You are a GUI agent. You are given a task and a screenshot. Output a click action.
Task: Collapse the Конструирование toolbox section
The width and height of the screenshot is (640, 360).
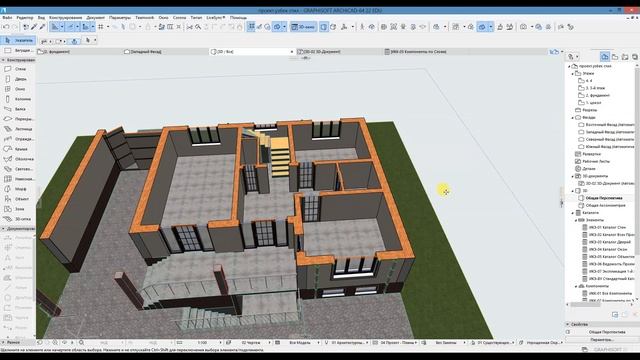click(x=3, y=60)
